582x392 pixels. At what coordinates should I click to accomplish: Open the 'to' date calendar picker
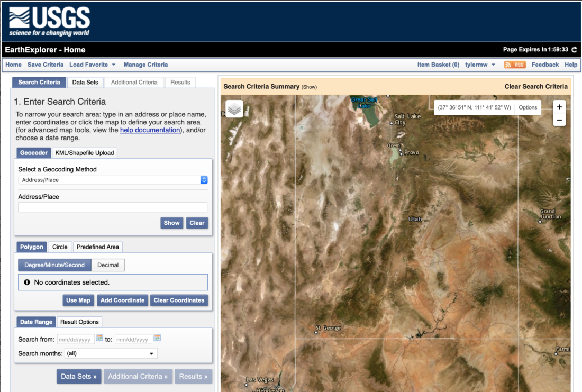(157, 338)
